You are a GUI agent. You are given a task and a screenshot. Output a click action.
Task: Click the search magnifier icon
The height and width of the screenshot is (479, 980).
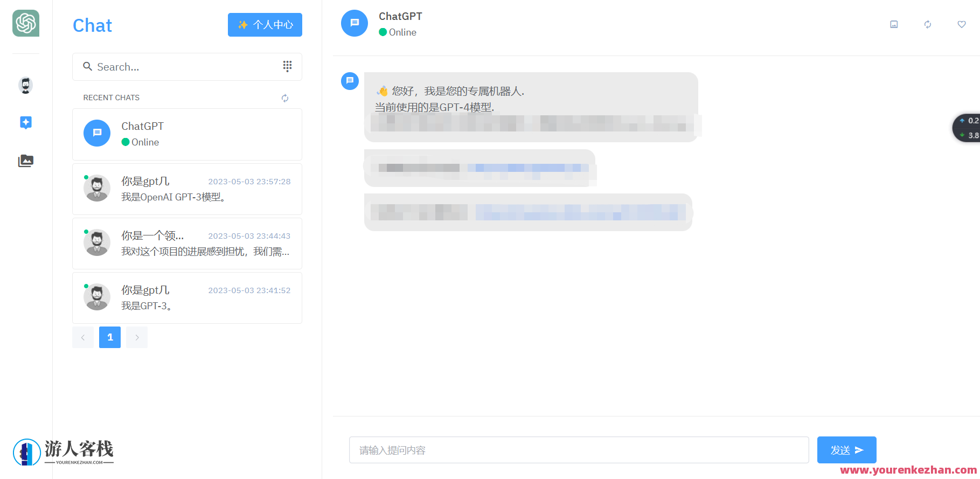tap(87, 66)
